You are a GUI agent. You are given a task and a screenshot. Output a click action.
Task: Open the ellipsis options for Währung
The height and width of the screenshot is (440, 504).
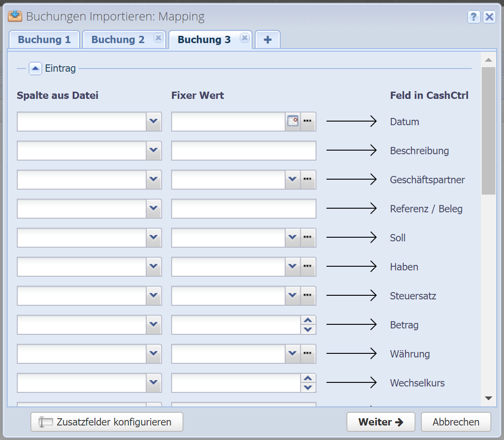[x=308, y=354]
